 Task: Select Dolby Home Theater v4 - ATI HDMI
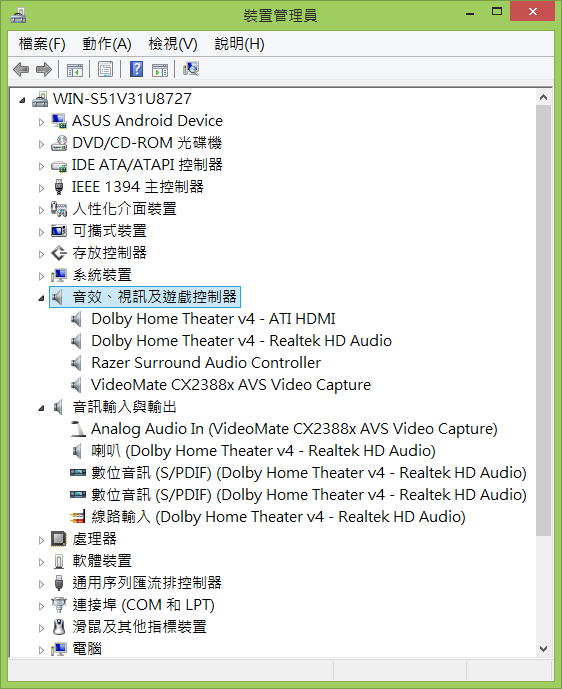pyautogui.click(x=213, y=319)
